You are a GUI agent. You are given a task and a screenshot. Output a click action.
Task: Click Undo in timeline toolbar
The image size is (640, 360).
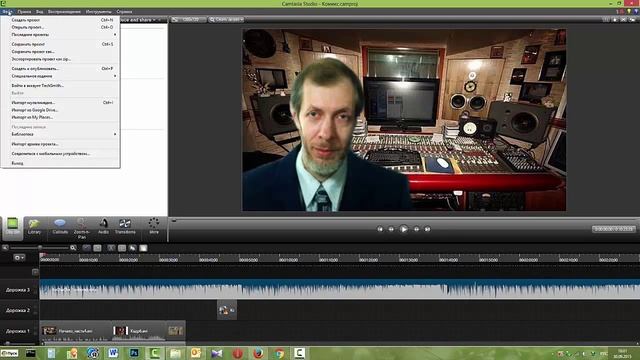click(x=87, y=248)
